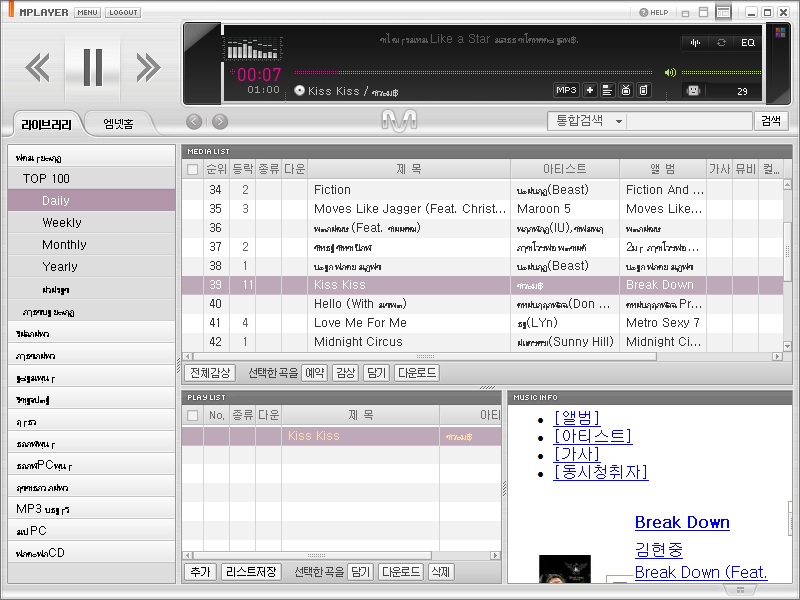This screenshot has height=600, width=800.
Task: Open HELP in the title bar
Action: click(654, 12)
